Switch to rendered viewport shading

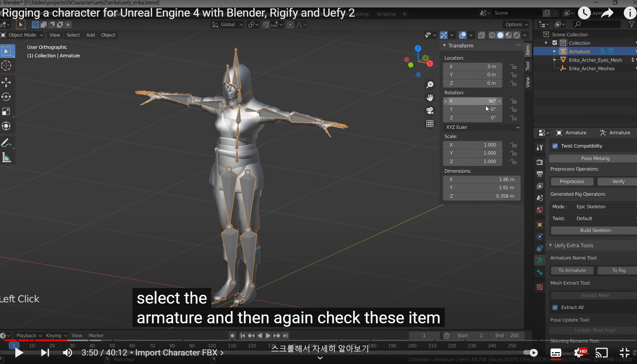(516, 35)
